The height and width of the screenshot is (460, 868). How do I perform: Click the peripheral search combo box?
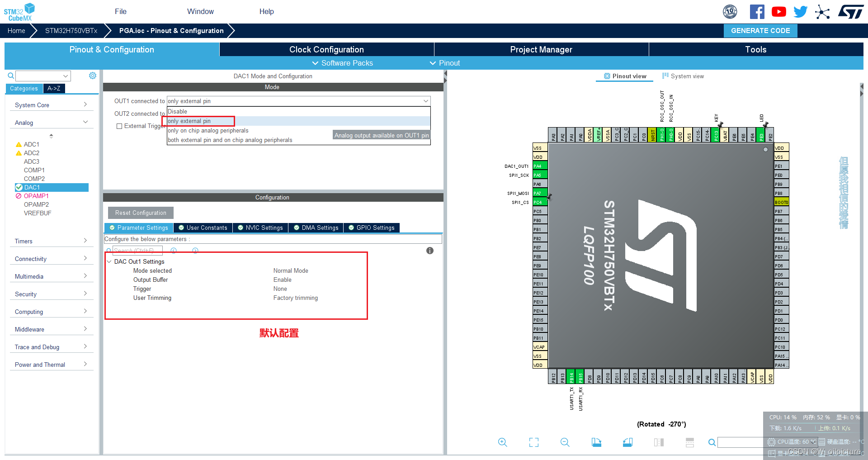[x=43, y=76]
